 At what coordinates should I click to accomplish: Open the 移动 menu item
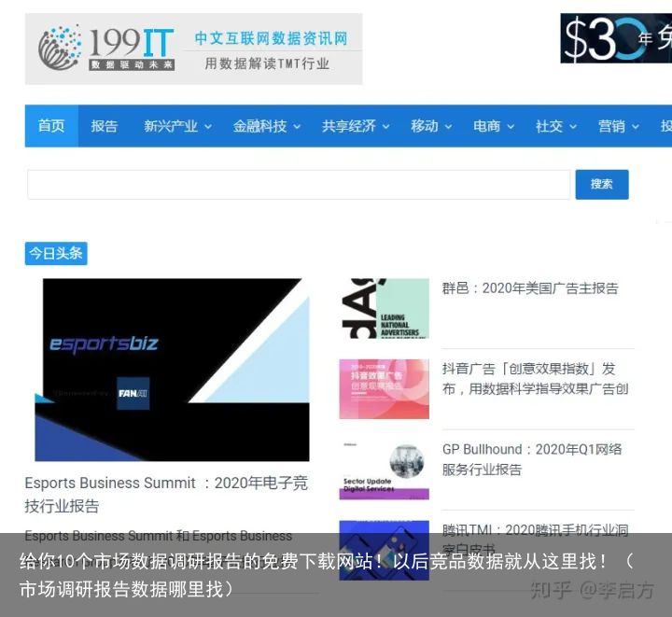coord(425,126)
